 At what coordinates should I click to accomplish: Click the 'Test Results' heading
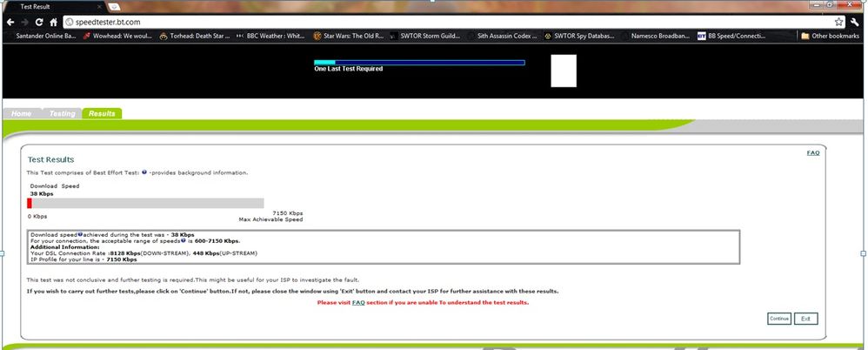51,159
